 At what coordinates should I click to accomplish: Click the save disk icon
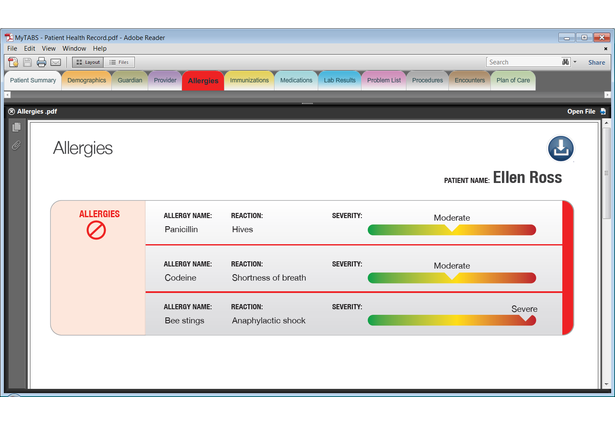[27, 62]
